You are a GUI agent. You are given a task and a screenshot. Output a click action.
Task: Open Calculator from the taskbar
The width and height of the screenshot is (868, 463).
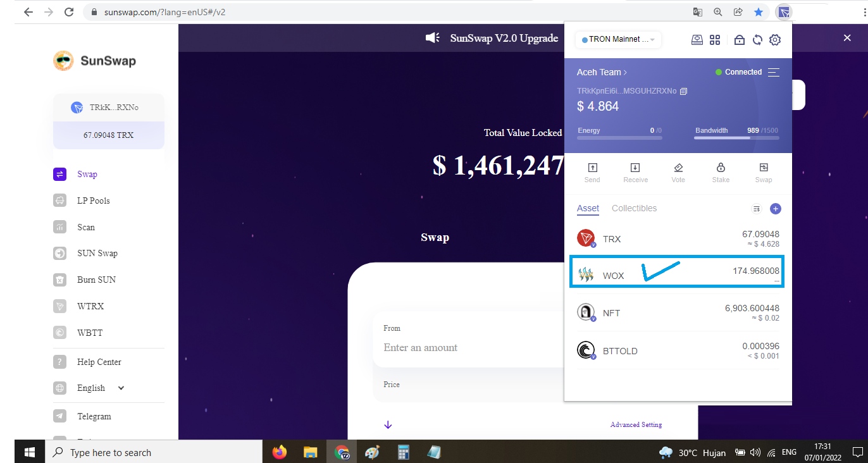click(x=403, y=452)
